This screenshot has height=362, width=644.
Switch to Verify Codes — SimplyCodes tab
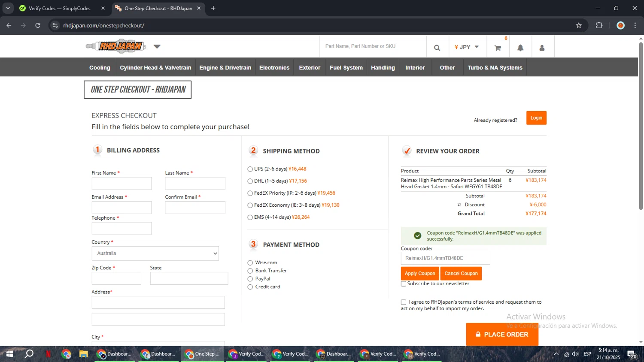coord(60,8)
